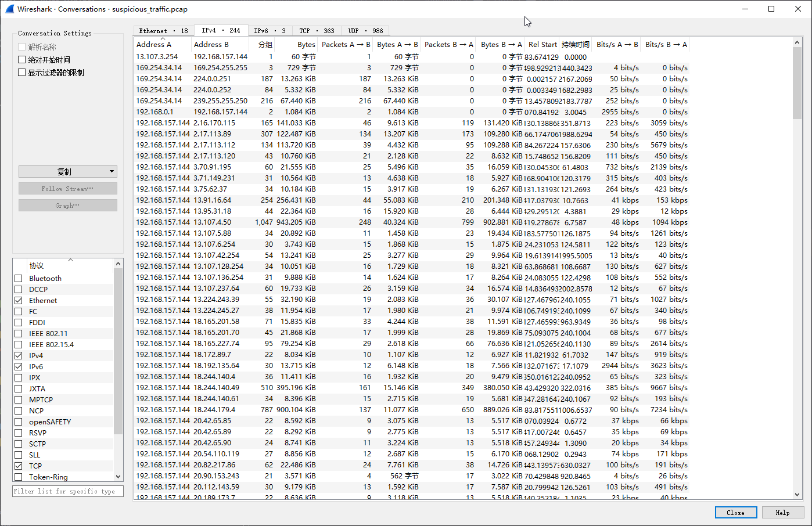Select the openSAFETY protocol entry
Screen dimensions: 812x526
[x=50, y=422]
